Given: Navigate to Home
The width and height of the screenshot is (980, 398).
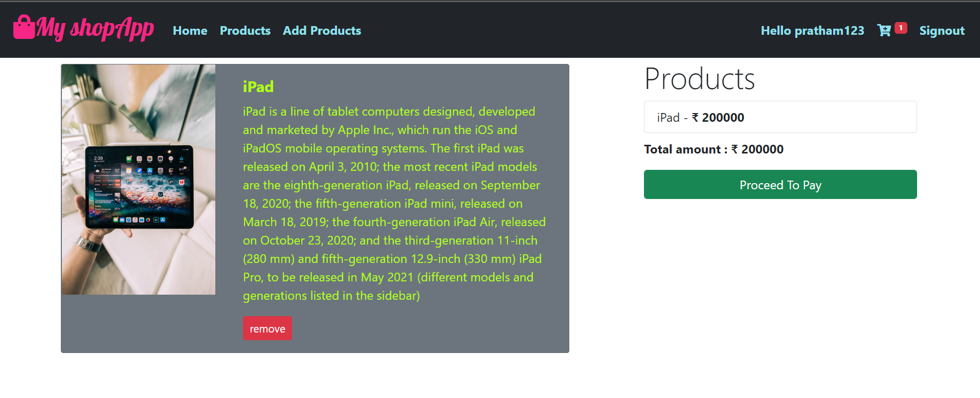Looking at the screenshot, I should [x=190, y=31].
